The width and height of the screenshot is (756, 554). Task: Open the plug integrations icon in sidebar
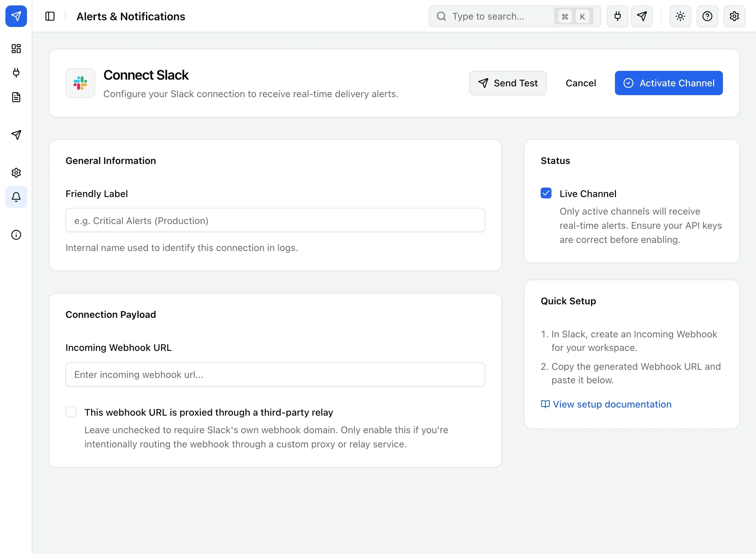click(16, 73)
